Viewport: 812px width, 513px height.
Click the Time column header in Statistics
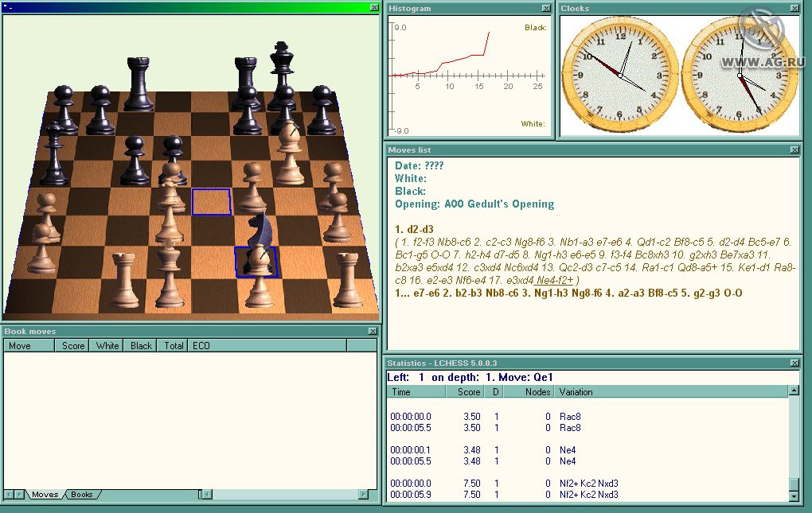(416, 392)
